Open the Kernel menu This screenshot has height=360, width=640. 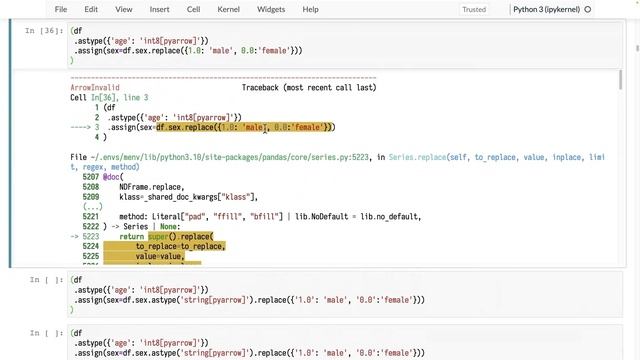(228, 9)
